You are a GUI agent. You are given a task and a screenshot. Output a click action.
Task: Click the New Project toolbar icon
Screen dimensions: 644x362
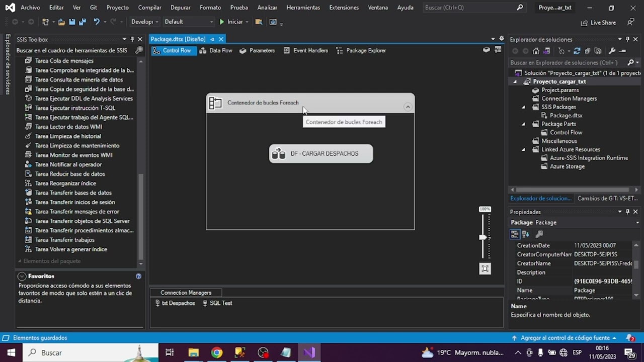(45, 22)
